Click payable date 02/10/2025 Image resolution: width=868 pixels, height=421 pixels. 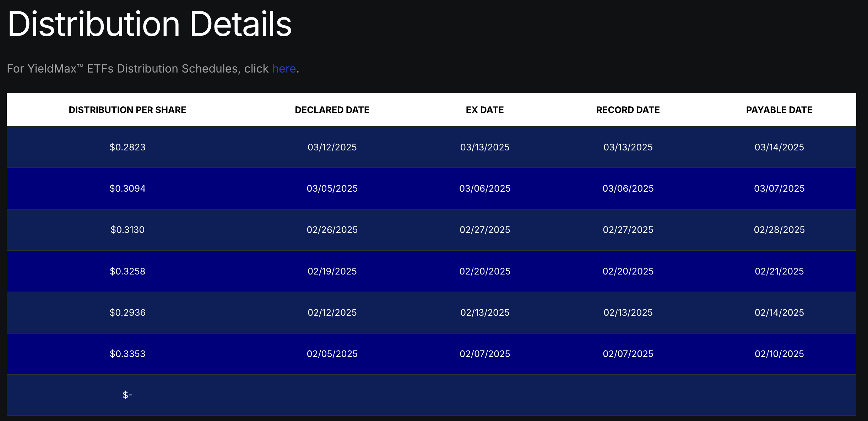coord(779,354)
